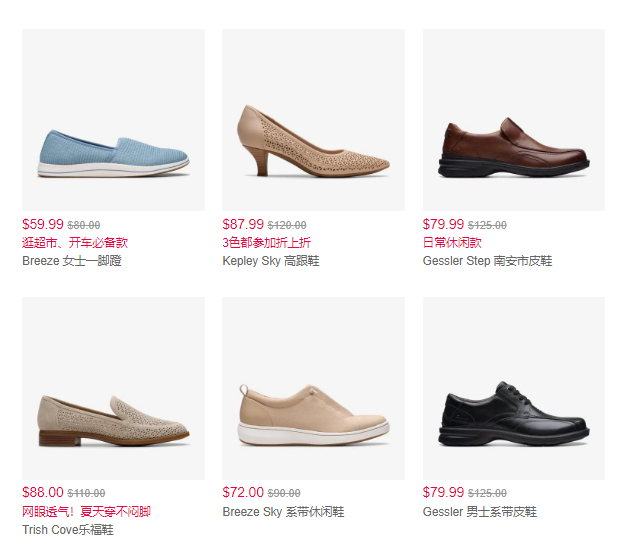Open the Trish Cove perforated loafer image

113,388
